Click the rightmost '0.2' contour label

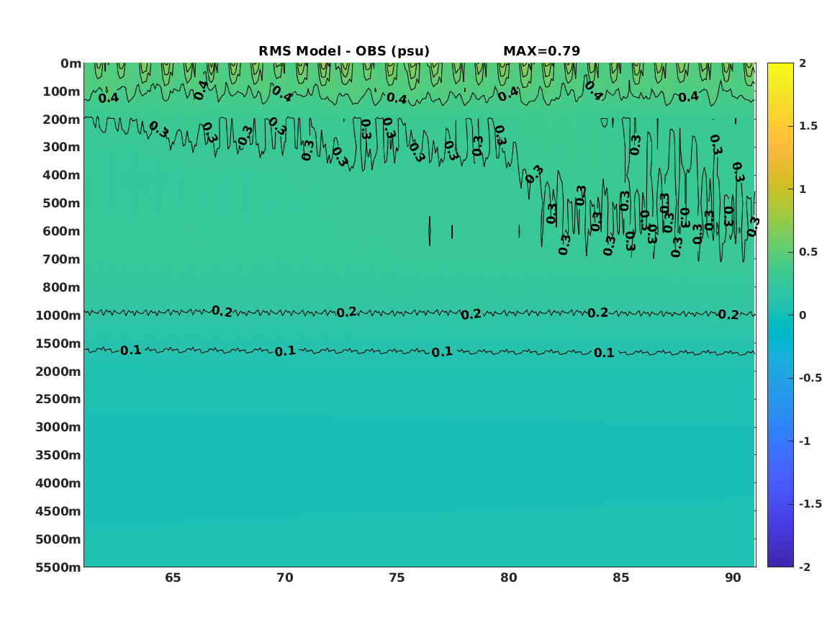pos(728,315)
